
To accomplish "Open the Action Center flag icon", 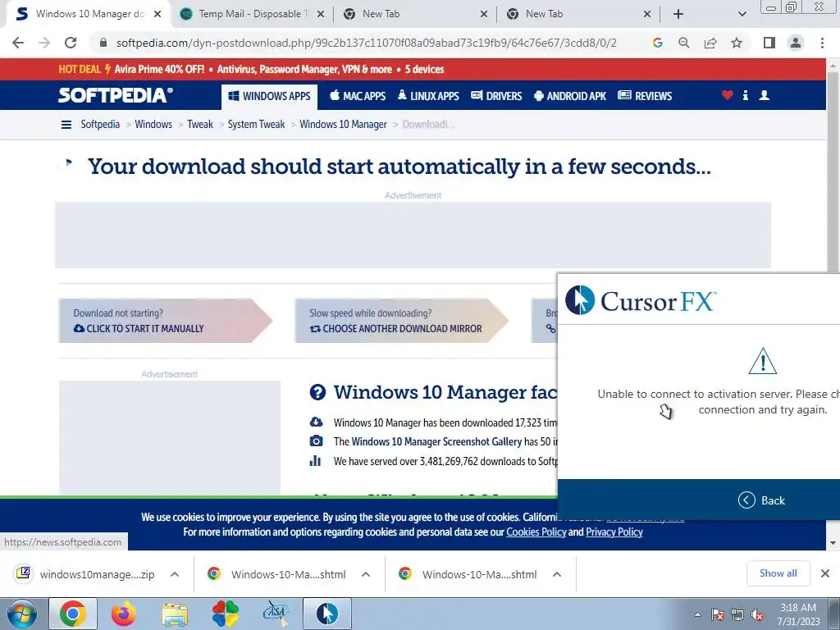I will [717, 615].
